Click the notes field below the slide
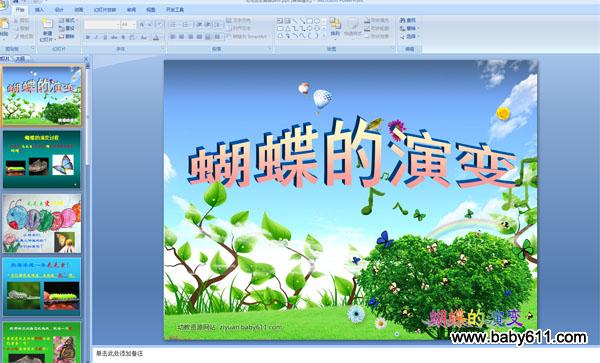The height and width of the screenshot is (363, 600). click(346, 354)
